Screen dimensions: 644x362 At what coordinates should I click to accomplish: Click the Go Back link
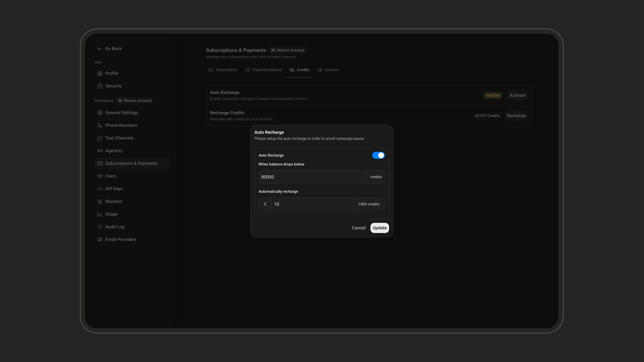pos(110,49)
